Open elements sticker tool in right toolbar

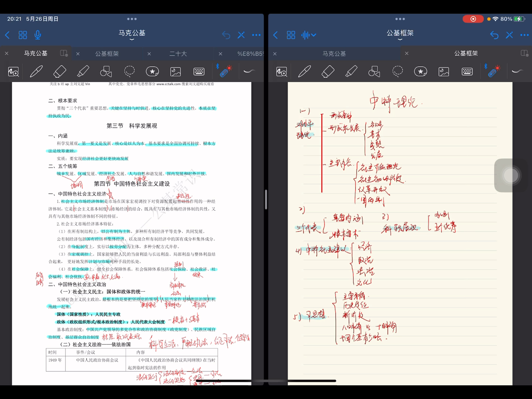coord(421,71)
